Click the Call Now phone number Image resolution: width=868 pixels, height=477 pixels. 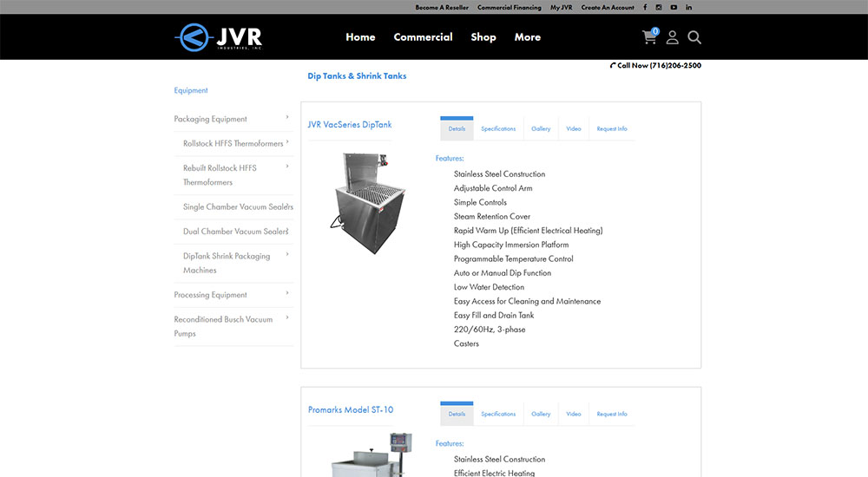[x=655, y=65]
